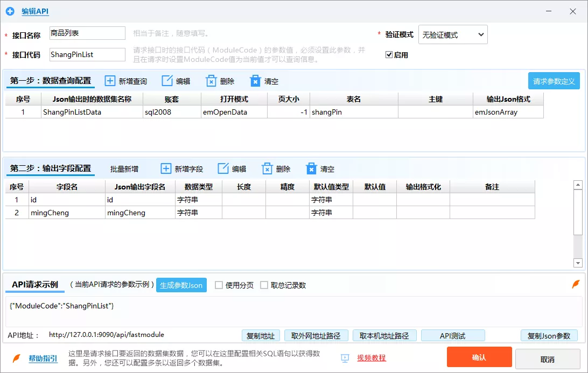This screenshot has width=588, height=373.
Task: Click edit icon in output field section
Action: 223,169
